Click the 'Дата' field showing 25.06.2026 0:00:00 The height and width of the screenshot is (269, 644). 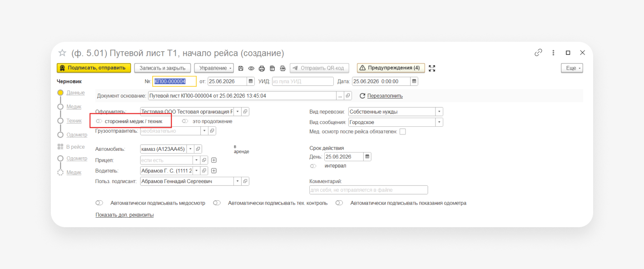coord(381,81)
